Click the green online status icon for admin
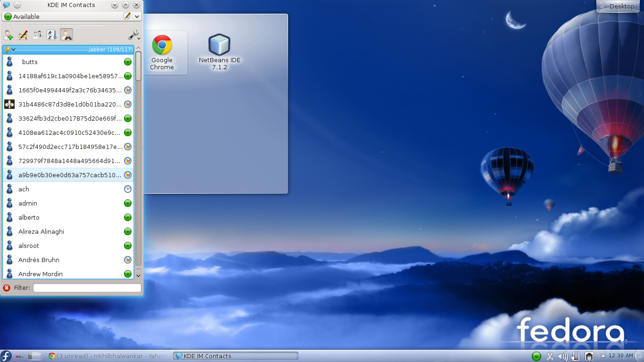 pyautogui.click(x=127, y=203)
